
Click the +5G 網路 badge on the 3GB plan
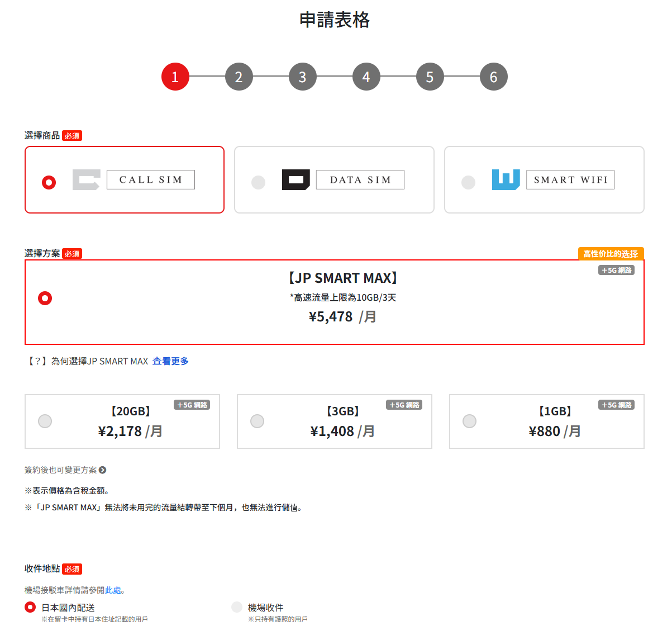click(404, 405)
